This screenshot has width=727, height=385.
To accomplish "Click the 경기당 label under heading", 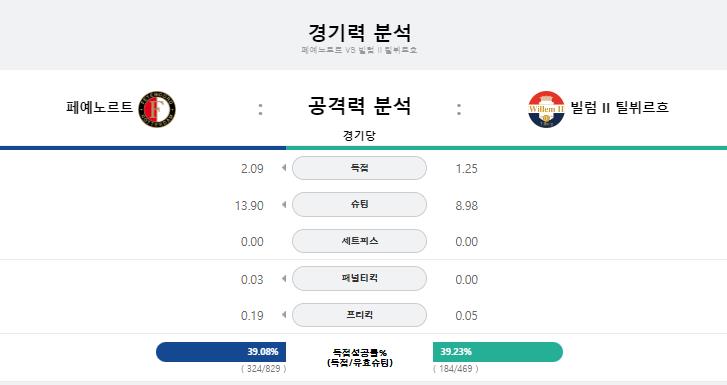I will pyautogui.click(x=359, y=135).
